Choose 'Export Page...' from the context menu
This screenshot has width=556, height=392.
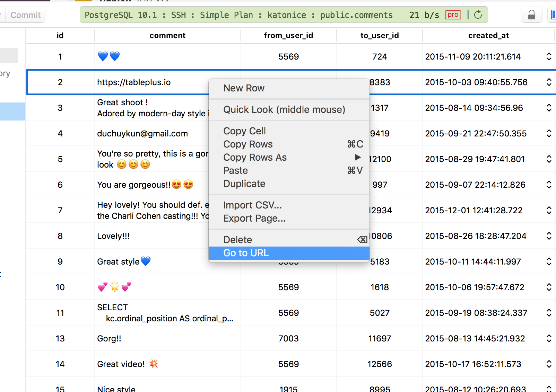tap(254, 218)
